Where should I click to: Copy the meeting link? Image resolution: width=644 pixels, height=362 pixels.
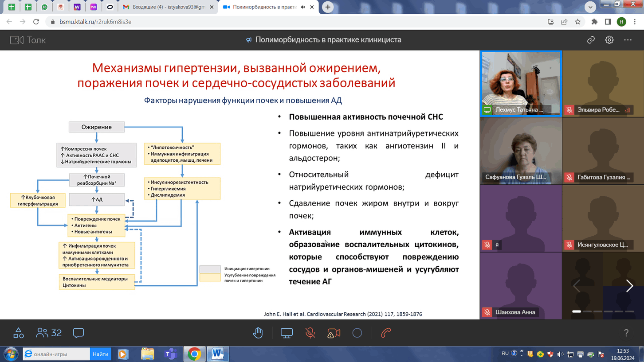click(x=591, y=40)
